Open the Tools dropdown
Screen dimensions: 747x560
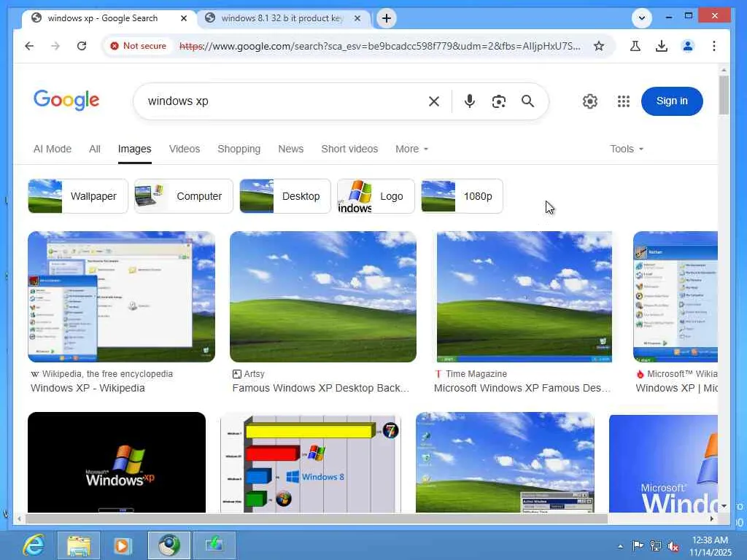click(627, 149)
